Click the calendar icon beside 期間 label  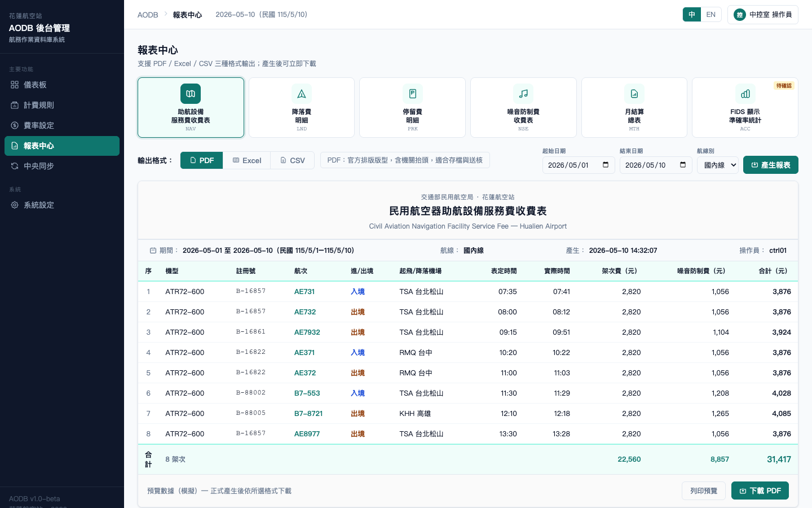[153, 251]
